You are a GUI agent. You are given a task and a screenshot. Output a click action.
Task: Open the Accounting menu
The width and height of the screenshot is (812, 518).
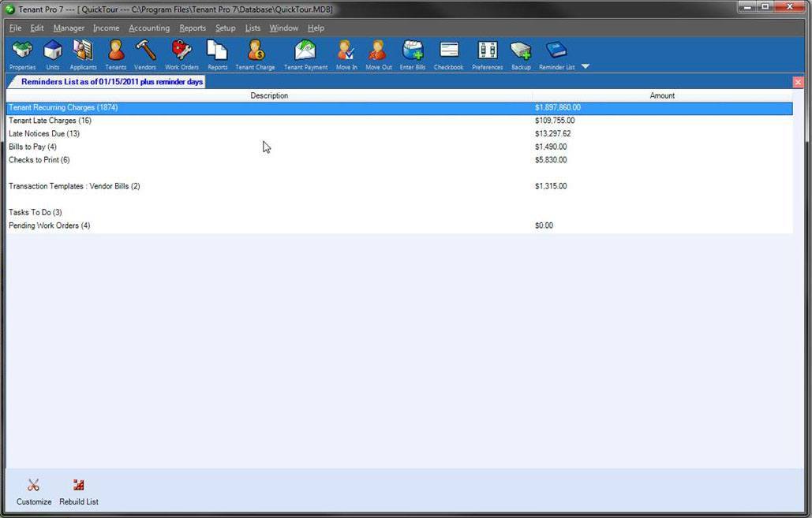[149, 28]
